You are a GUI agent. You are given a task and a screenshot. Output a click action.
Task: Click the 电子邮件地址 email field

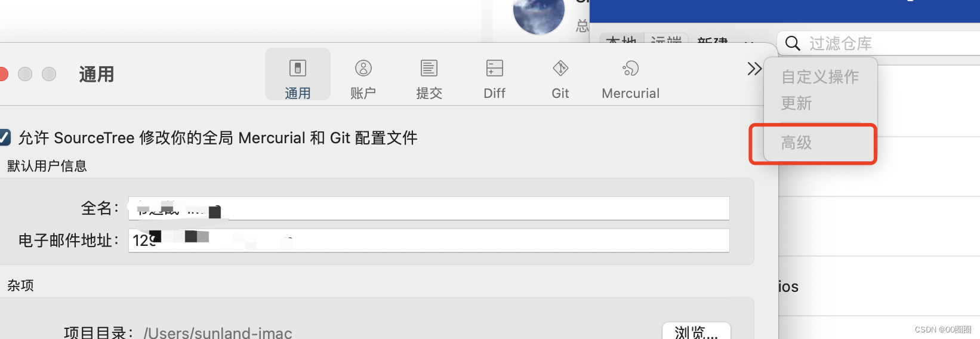[429, 241]
